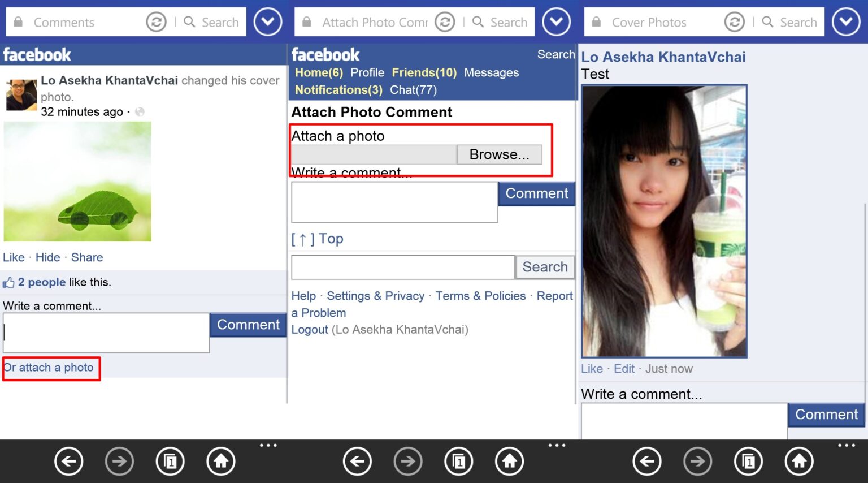The height and width of the screenshot is (483, 868).
Task: Expand chevron dropdown beside Comments search bar
Action: point(267,22)
